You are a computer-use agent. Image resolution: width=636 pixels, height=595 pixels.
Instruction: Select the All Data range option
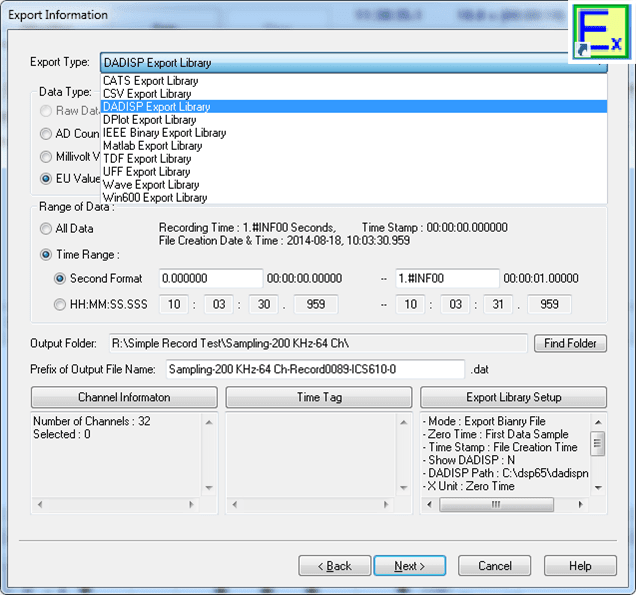tap(46, 229)
